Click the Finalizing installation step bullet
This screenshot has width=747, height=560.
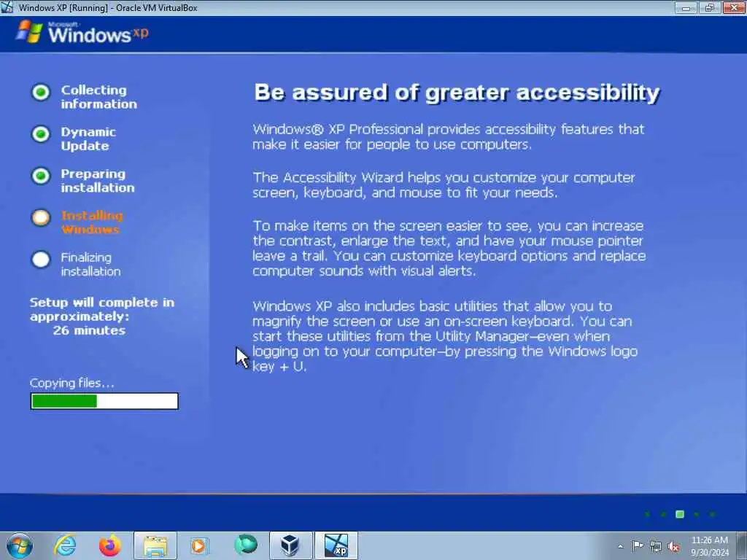[41, 260]
